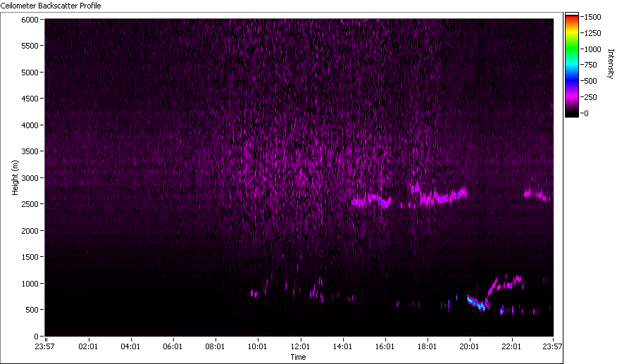Click the 08:01 time tick label

click(x=215, y=346)
